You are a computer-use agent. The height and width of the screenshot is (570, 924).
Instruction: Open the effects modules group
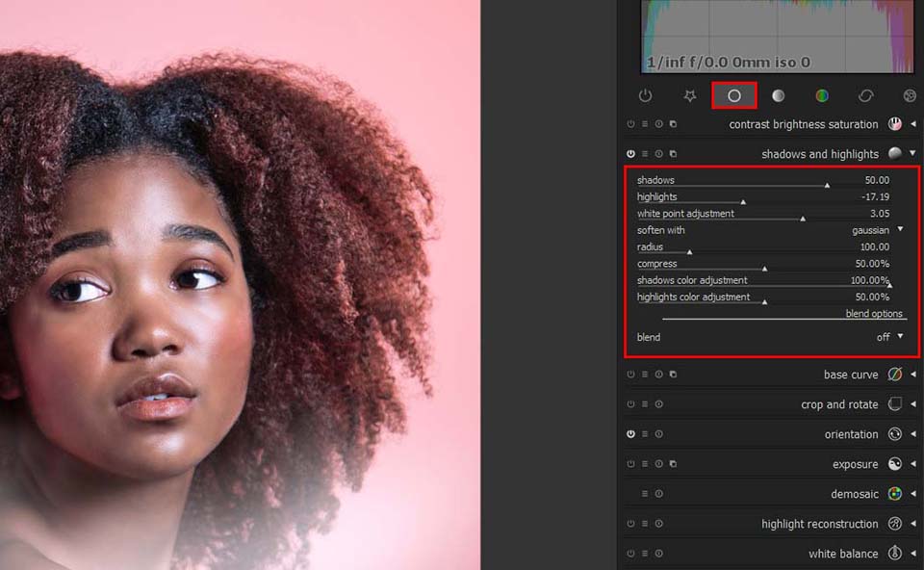(909, 95)
